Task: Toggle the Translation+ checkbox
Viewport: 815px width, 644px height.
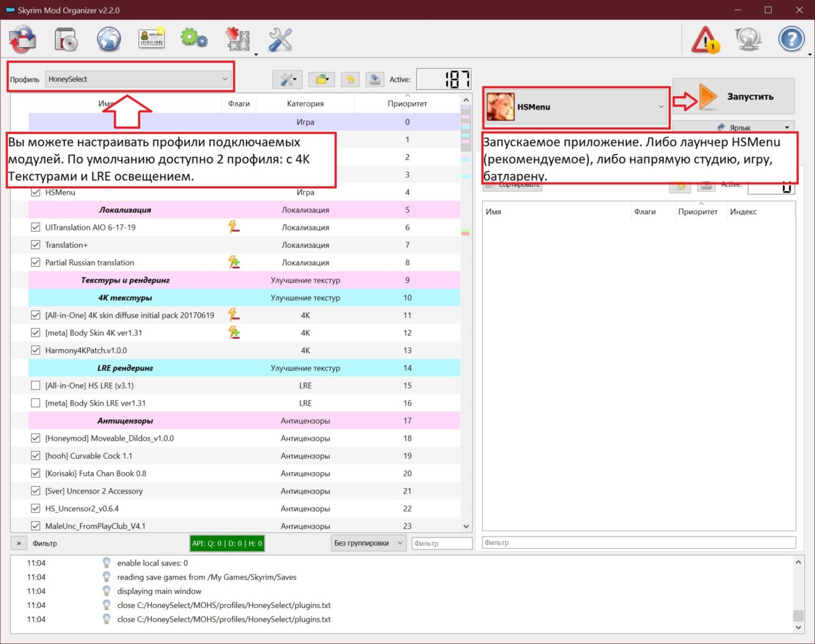Action: 36,245
